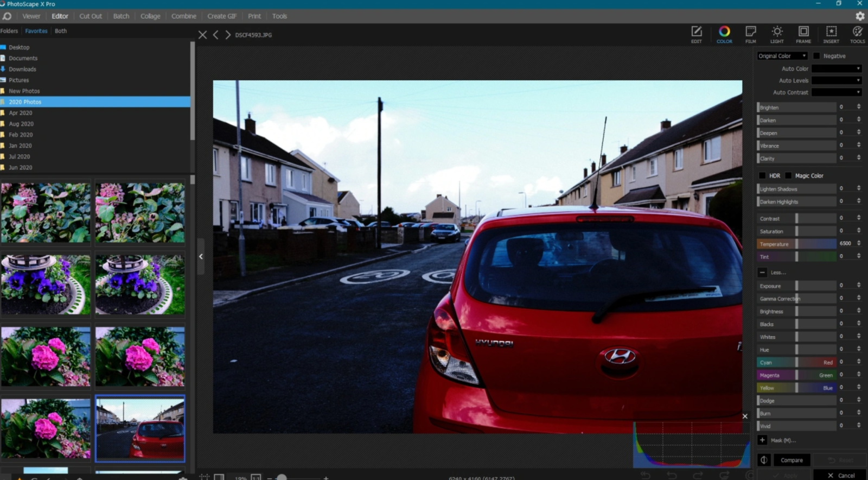Open settings with the gear icon

860,16
